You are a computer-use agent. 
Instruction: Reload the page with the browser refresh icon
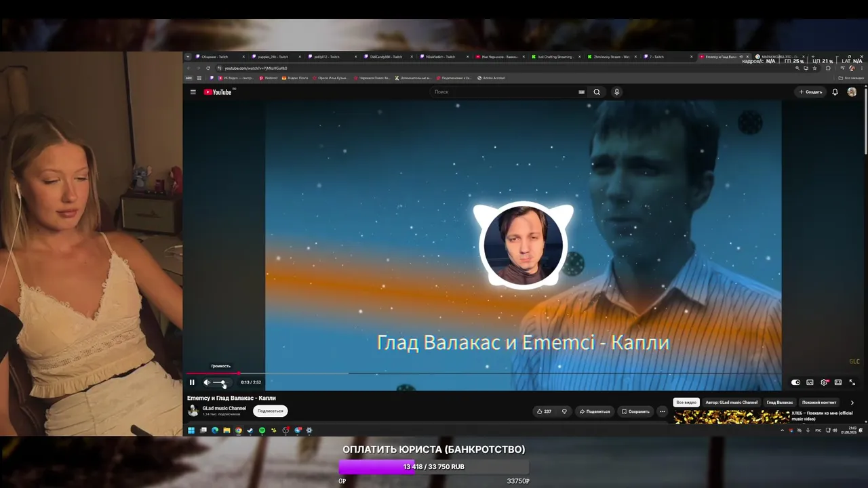click(209, 68)
